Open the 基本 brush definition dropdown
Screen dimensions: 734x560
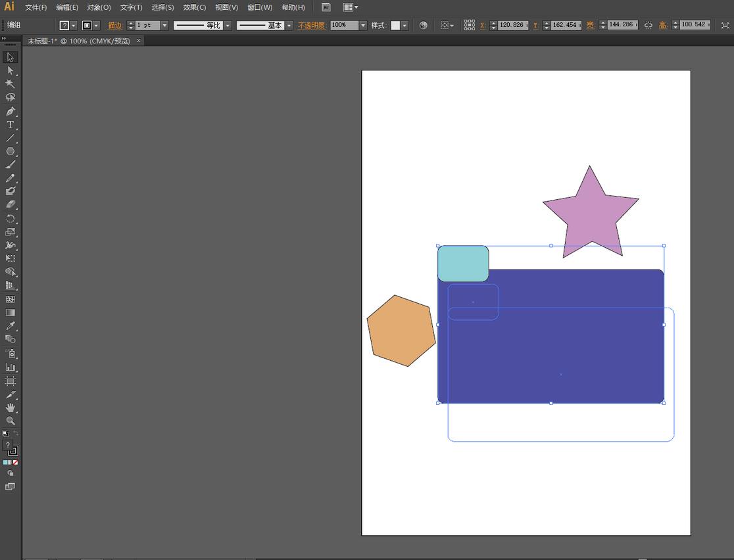[289, 25]
